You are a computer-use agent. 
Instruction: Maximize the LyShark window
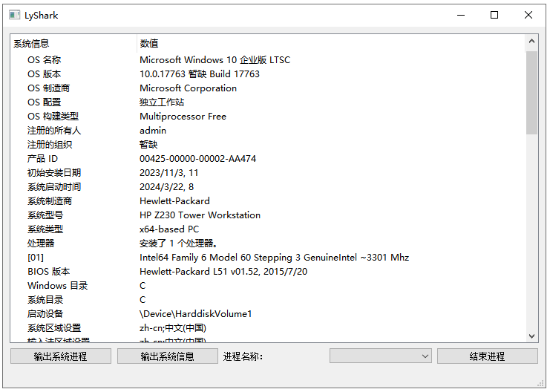coord(494,15)
